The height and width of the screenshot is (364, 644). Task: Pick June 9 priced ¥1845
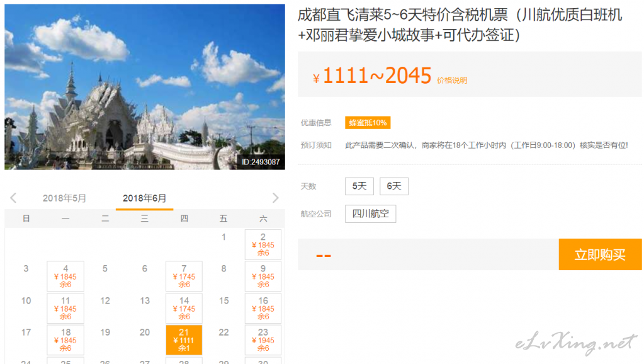coord(263,276)
